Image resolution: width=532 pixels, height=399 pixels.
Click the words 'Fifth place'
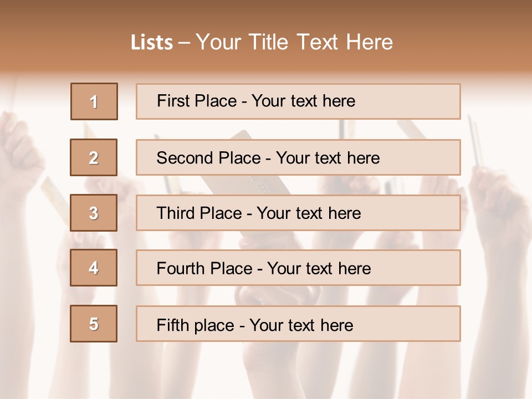195,325
